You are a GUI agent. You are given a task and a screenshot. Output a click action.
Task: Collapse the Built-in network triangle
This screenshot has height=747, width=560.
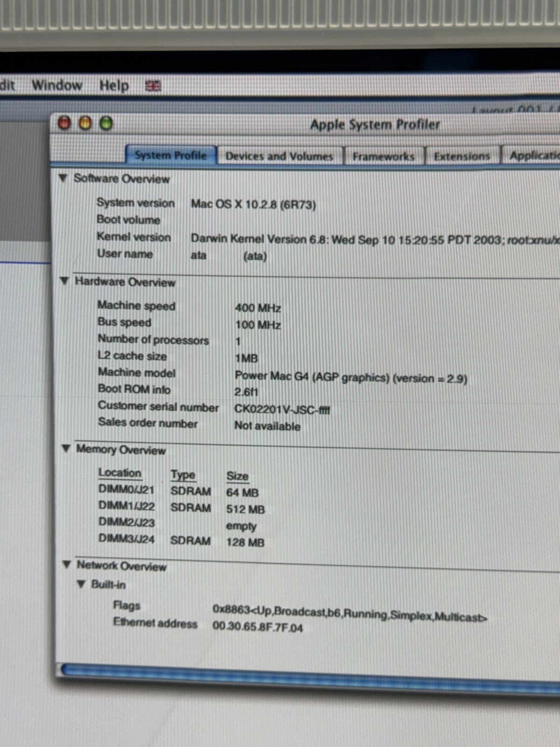[82, 584]
